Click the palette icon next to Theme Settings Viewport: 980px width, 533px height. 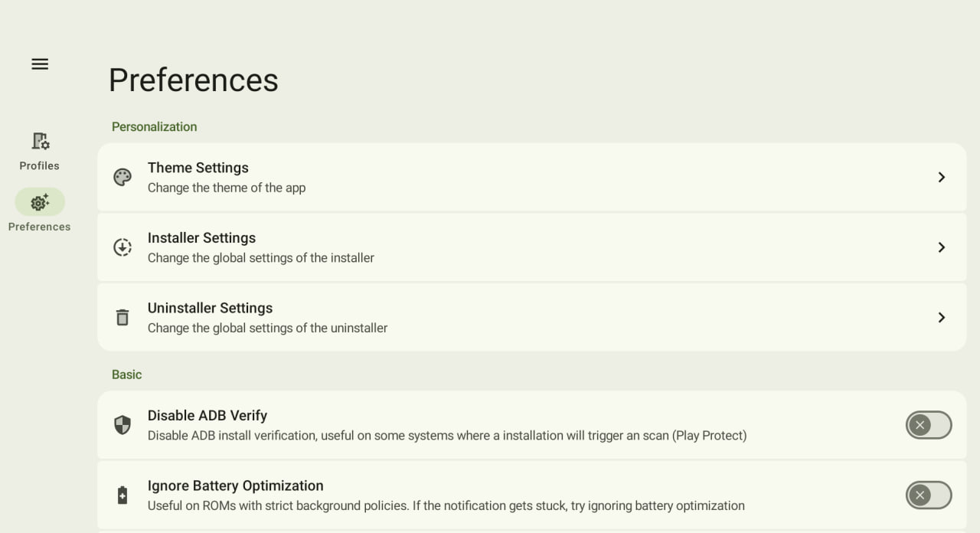click(x=122, y=177)
